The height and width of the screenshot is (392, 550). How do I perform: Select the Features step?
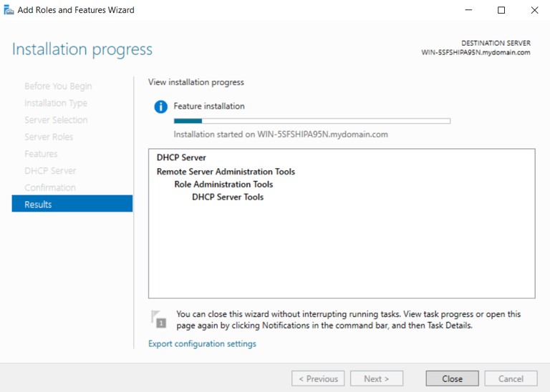pos(41,154)
